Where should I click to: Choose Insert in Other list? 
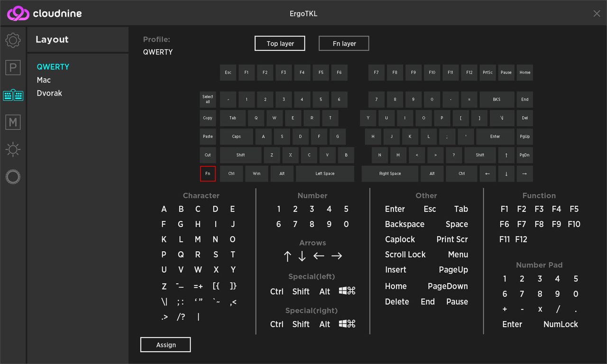pyautogui.click(x=395, y=270)
